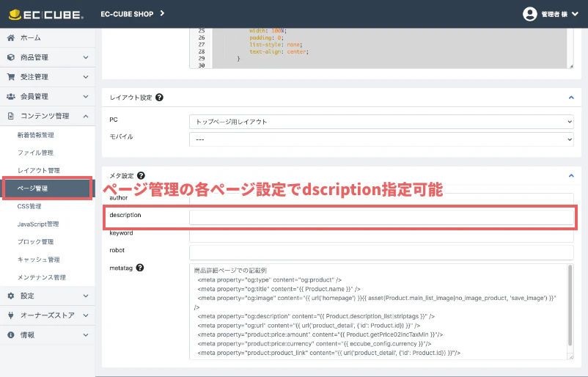This screenshot has width=588, height=377.
Task: Click the order management cart icon
Action: tap(11, 77)
